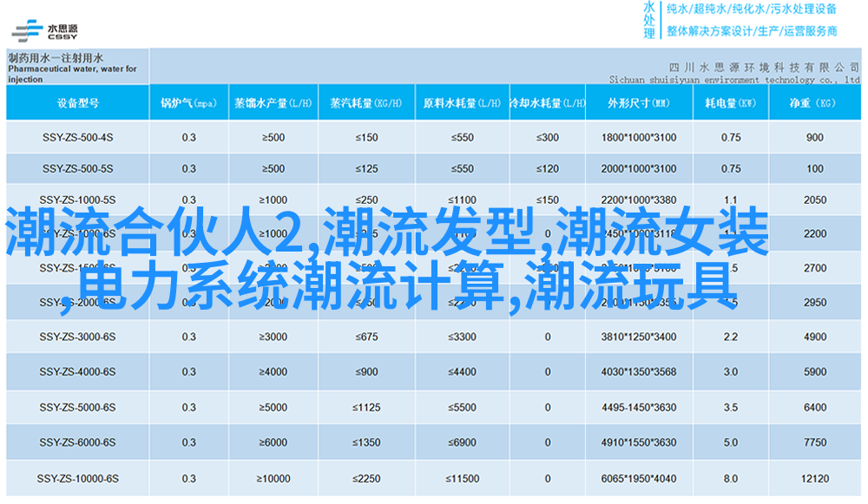Click the blue 水处理 badge icon

point(649,19)
